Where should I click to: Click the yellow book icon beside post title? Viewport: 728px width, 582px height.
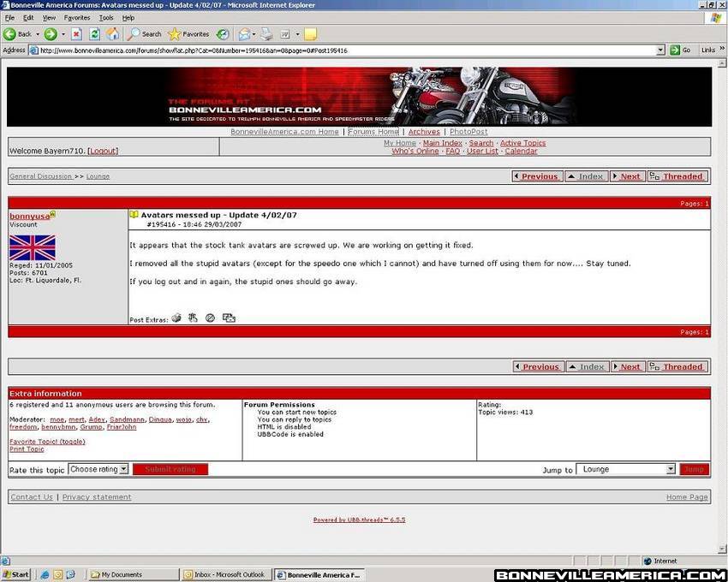pyautogui.click(x=134, y=215)
